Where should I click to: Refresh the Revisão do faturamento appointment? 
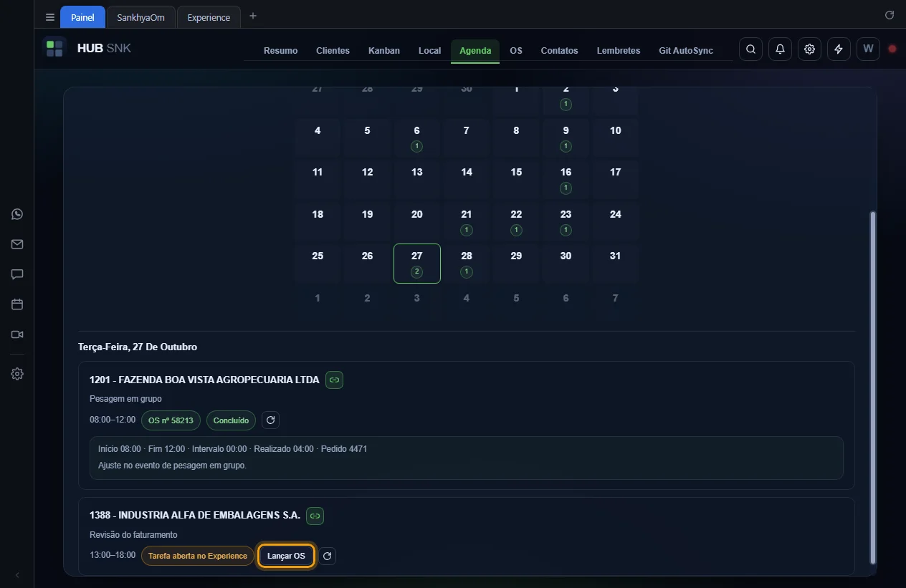click(x=327, y=556)
